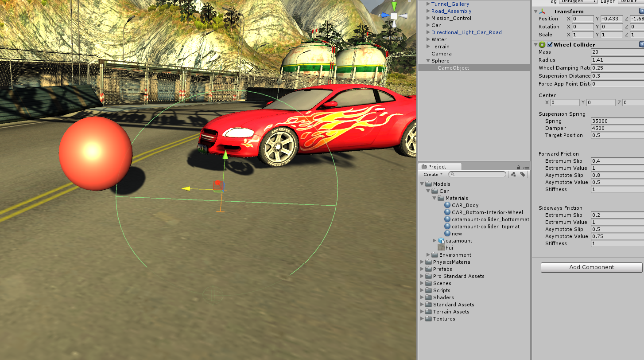
Task: Expand Mission_Control in the Hierarchy
Action: 428,18
